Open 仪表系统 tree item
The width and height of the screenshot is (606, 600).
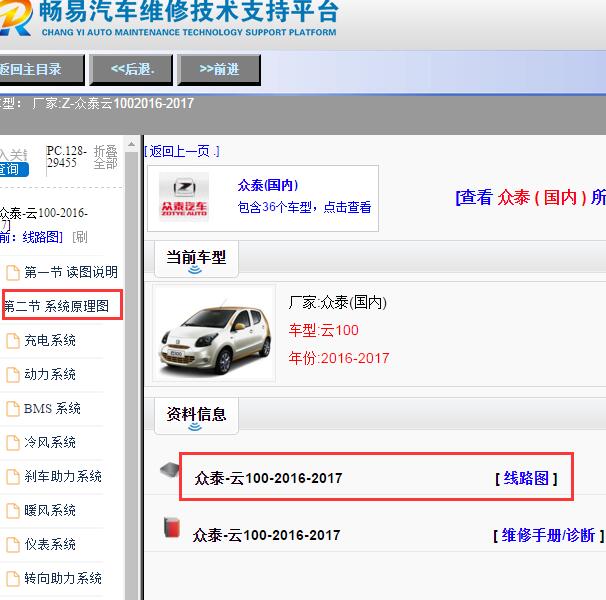50,544
